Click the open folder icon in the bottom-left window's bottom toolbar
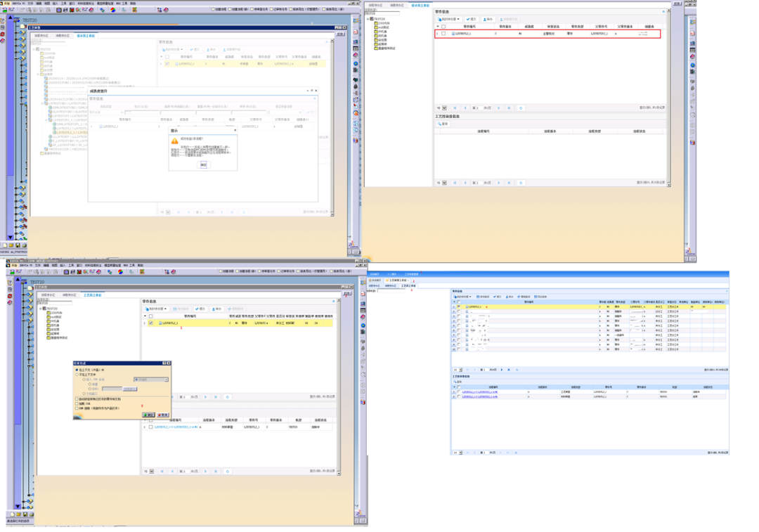Screen dimensions: 759x532 click(x=18, y=514)
